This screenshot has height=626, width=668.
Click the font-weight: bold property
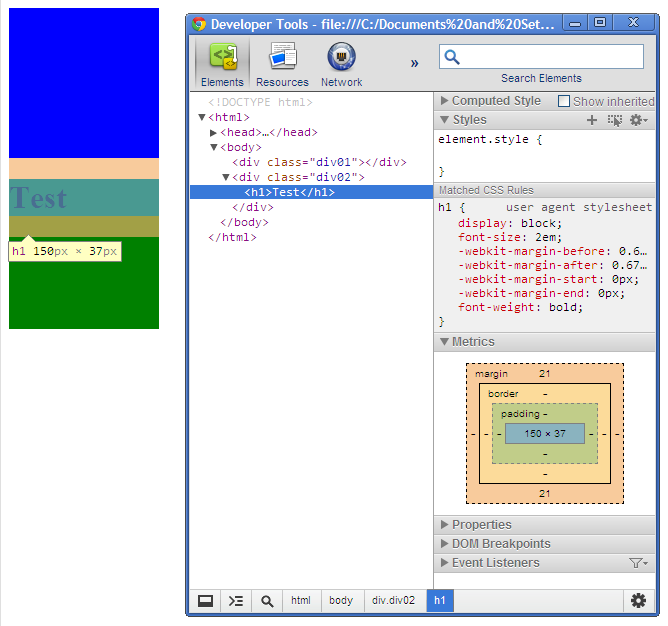[520, 307]
